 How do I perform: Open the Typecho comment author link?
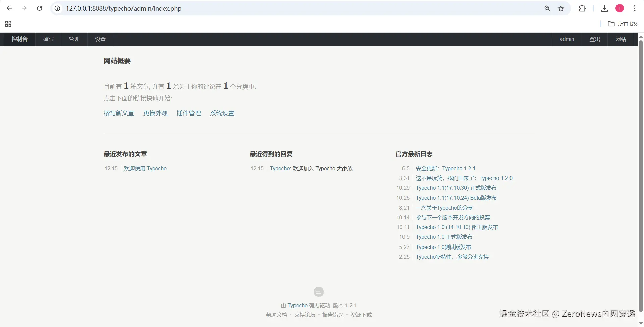(280, 168)
